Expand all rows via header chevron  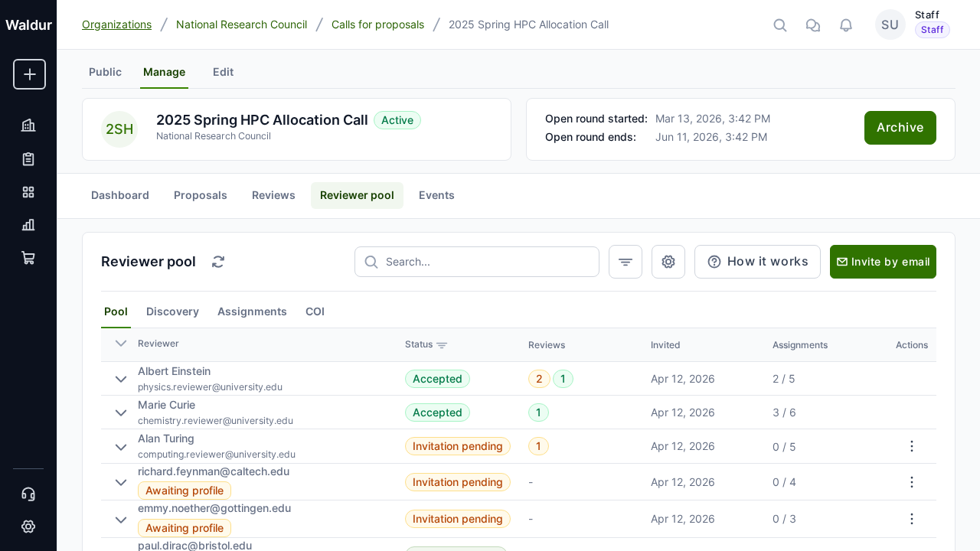121,344
